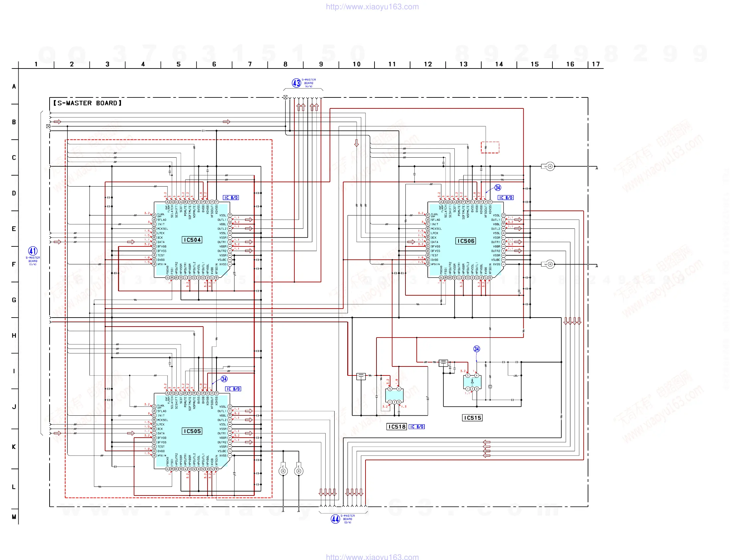Click column header number 10
745x560 pixels.
pos(356,64)
